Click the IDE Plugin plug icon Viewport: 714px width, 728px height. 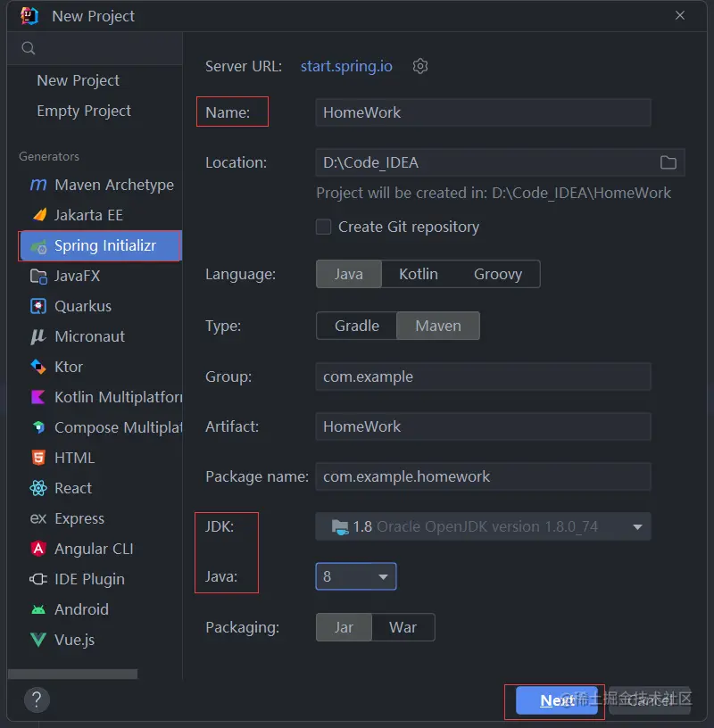[38, 579]
